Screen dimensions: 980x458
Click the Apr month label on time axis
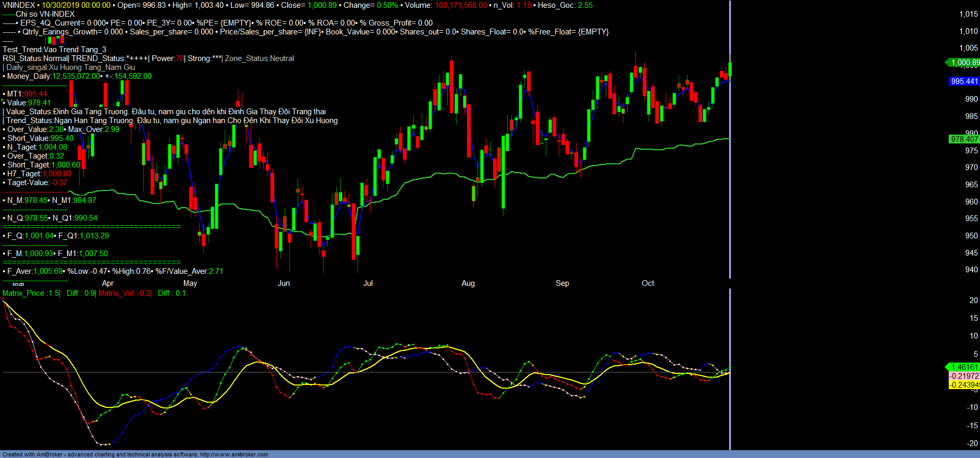(x=108, y=283)
